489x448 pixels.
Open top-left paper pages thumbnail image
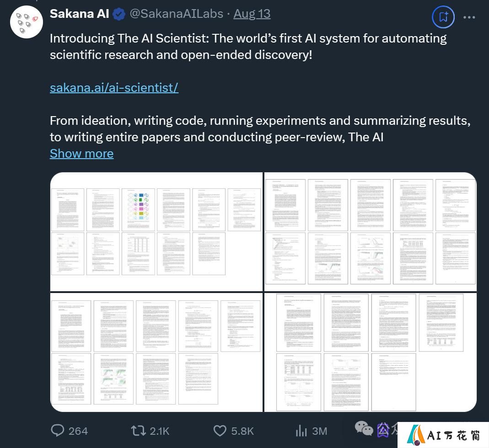pos(156,232)
